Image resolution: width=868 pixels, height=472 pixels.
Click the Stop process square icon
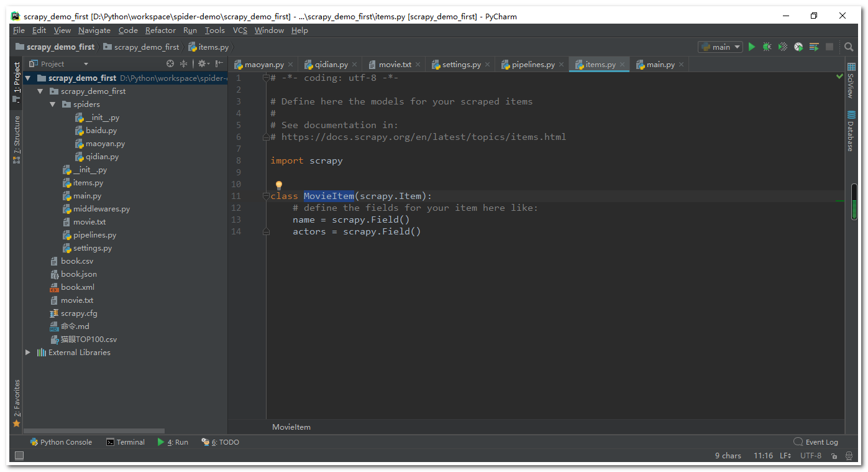pyautogui.click(x=829, y=47)
